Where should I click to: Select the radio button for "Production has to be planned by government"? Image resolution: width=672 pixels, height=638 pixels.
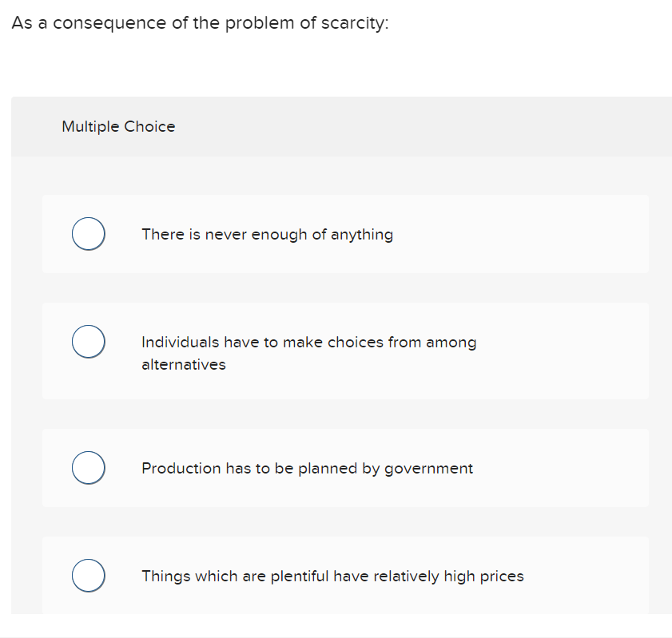click(x=88, y=467)
